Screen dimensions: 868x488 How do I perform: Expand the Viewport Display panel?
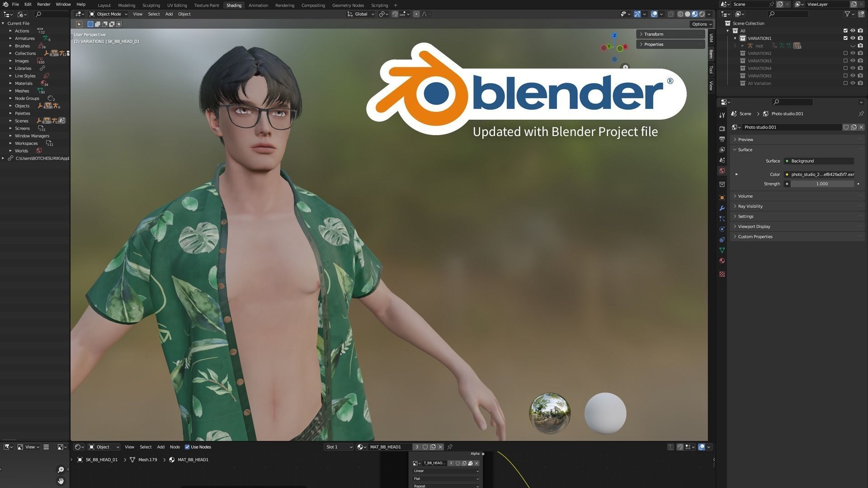pos(797,227)
